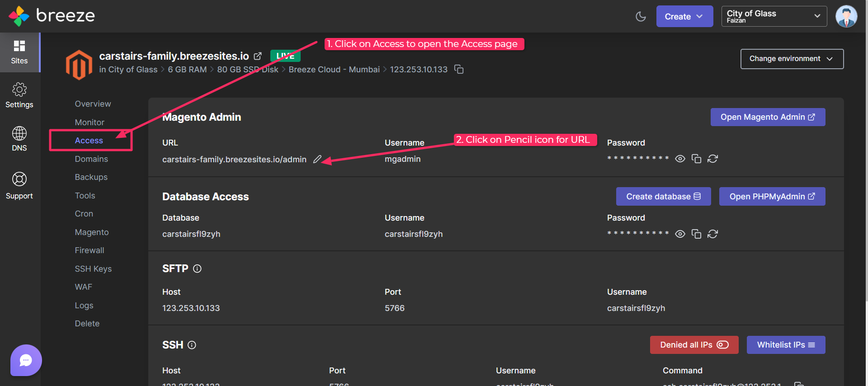868x386 pixels.
Task: Go to WAF page
Action: click(84, 287)
